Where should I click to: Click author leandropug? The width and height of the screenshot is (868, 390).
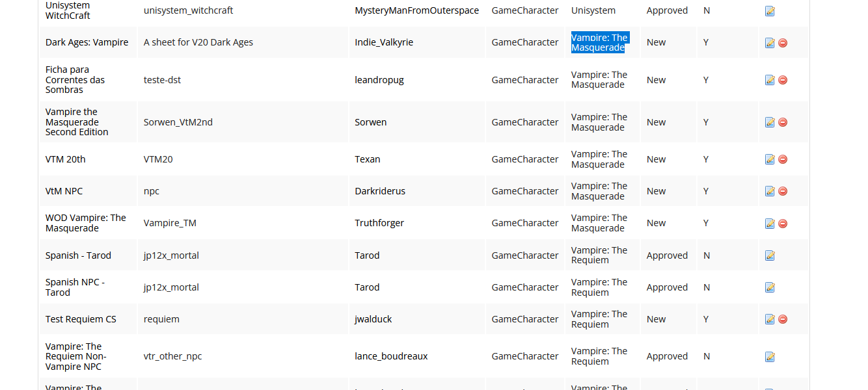(x=379, y=80)
